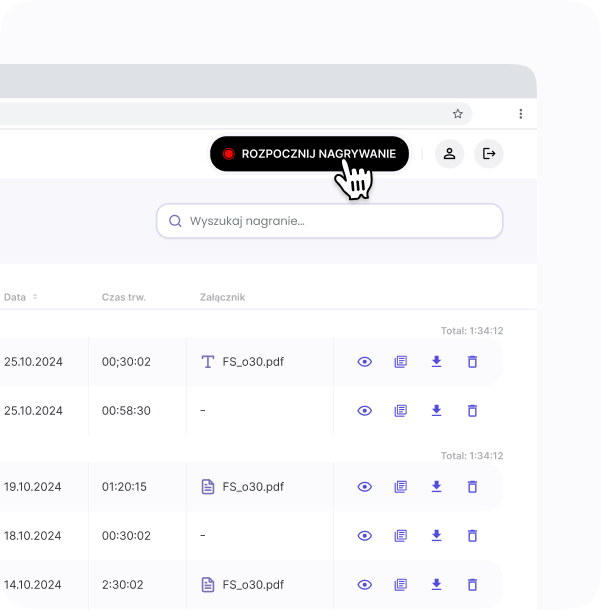Focus the Wyszukaj nagranie search field
Screen dimensions: 601x610
pyautogui.click(x=330, y=221)
